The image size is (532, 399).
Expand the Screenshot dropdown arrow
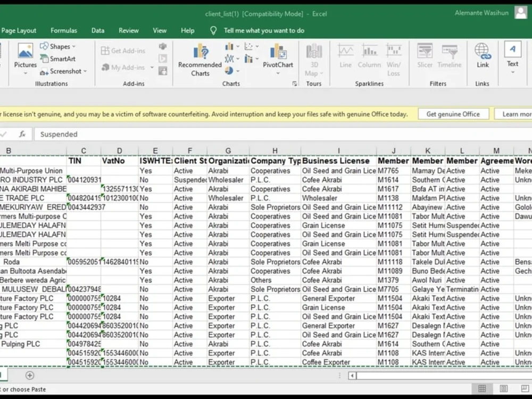(x=85, y=71)
